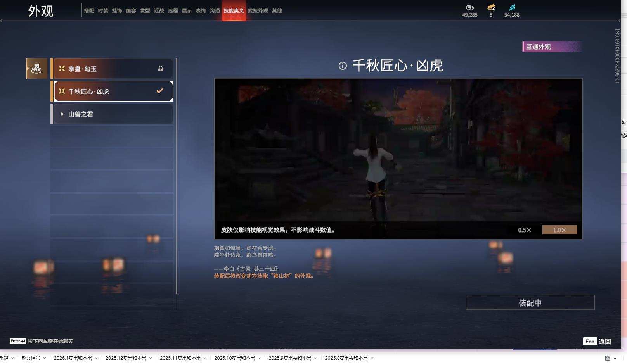Switch to the 时装 tab
The image size is (627, 364).
104,10
